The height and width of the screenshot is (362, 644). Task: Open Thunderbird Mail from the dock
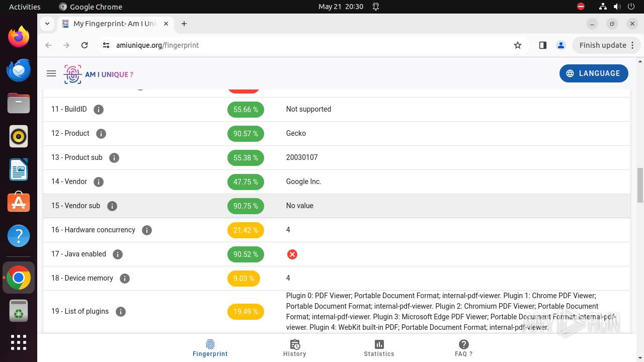pos(19,70)
